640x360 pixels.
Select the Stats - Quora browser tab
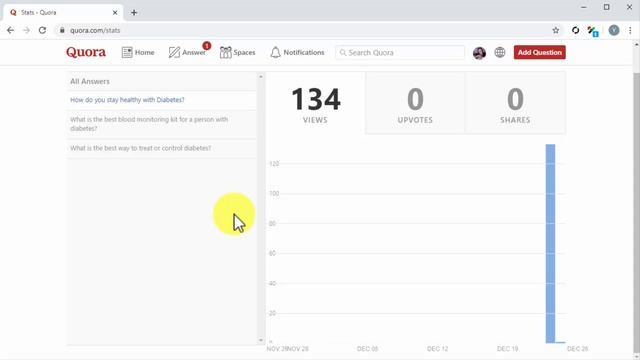pos(64,13)
